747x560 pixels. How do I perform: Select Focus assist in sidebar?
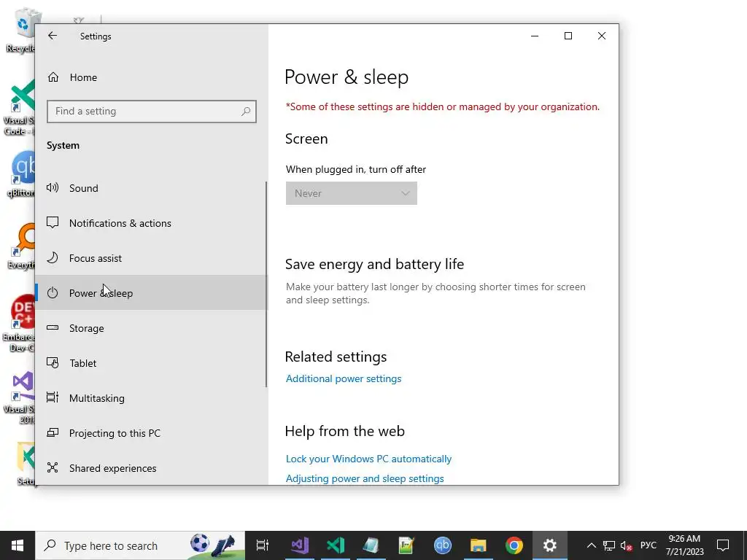pyautogui.click(x=152, y=258)
